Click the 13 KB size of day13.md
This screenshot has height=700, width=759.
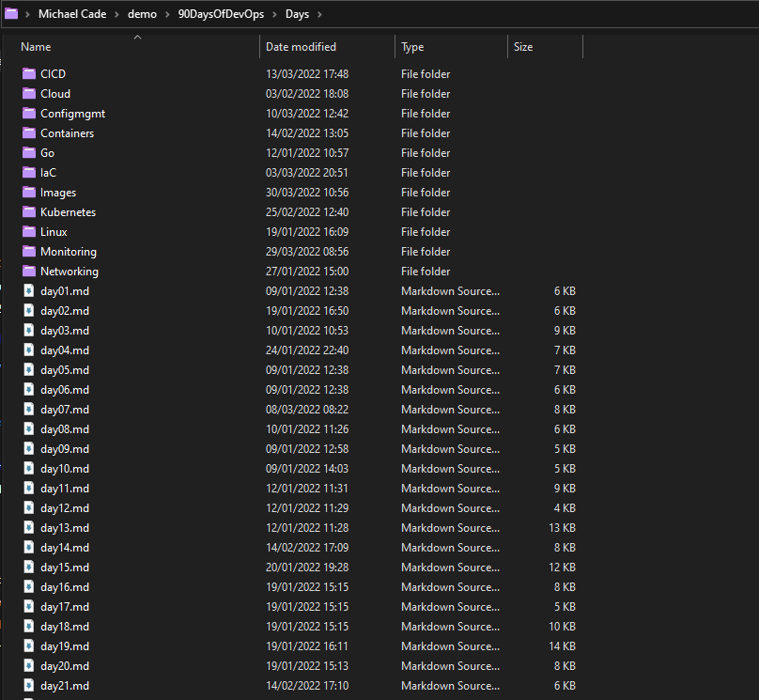click(562, 528)
